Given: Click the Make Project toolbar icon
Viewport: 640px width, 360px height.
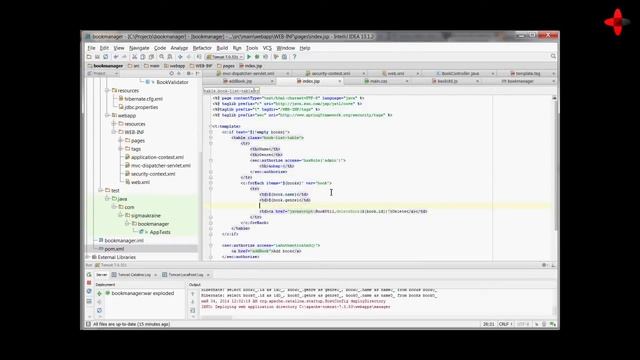Looking at the screenshot, I should click(199, 57).
